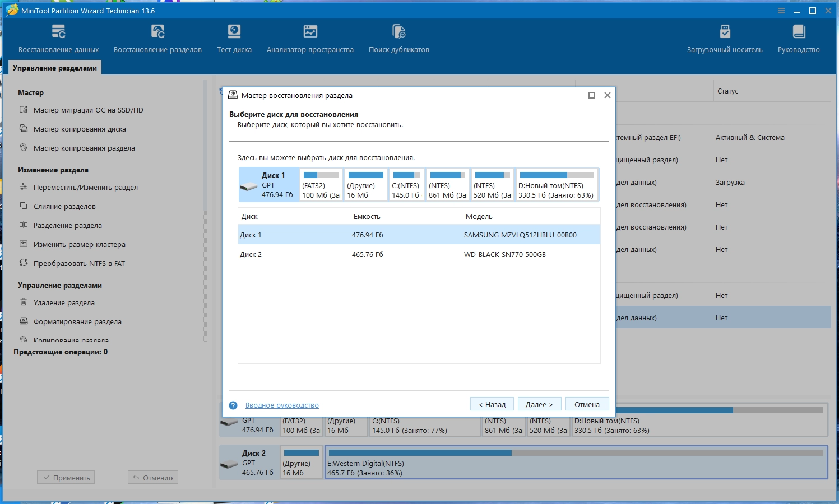Select the Диск 1 SAMSUNG row in the list
Screen dimensions: 839x504
pyautogui.click(x=419, y=235)
